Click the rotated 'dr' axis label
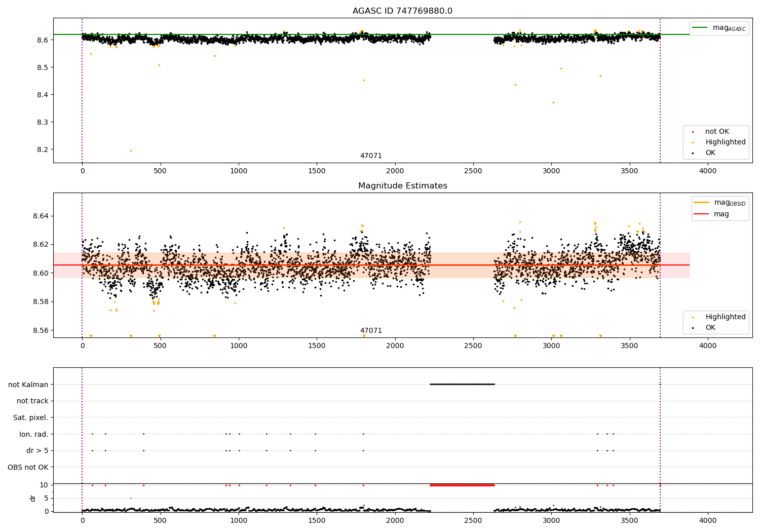The height and width of the screenshot is (532, 760). pos(33,498)
